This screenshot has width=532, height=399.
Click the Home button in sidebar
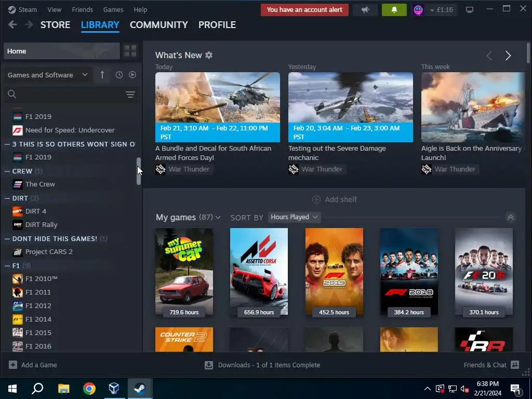click(62, 51)
